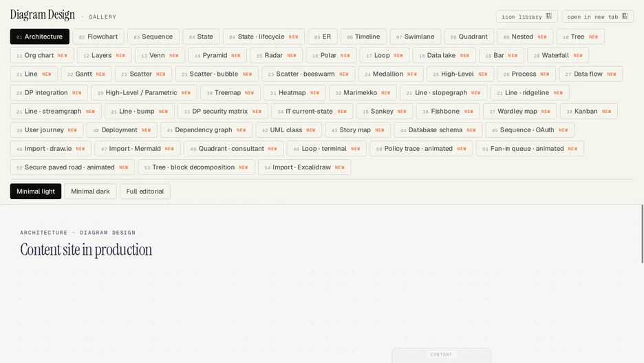Screen dimensions: 644x363
Task: Apply the Minimal light theme
Action: pyautogui.click(x=36, y=191)
